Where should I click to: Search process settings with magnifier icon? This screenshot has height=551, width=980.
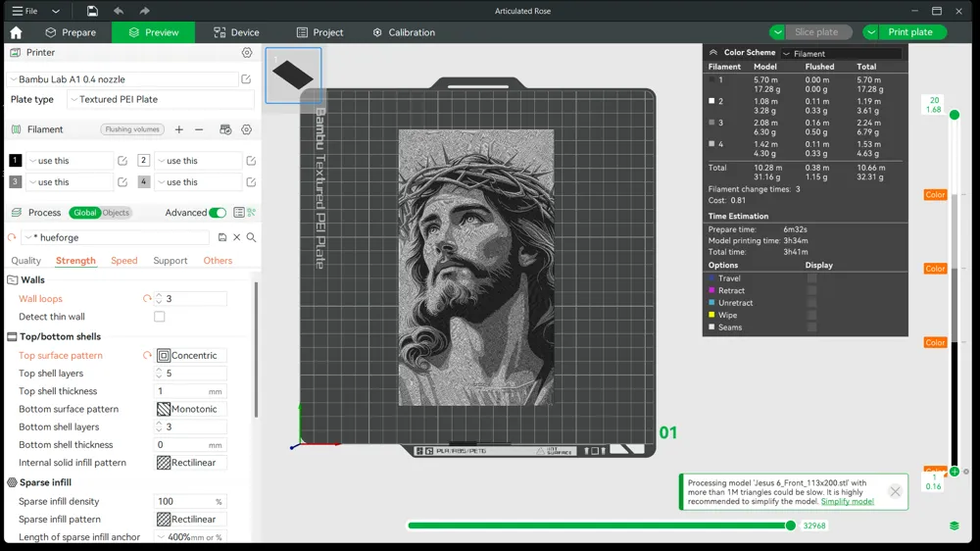point(251,237)
